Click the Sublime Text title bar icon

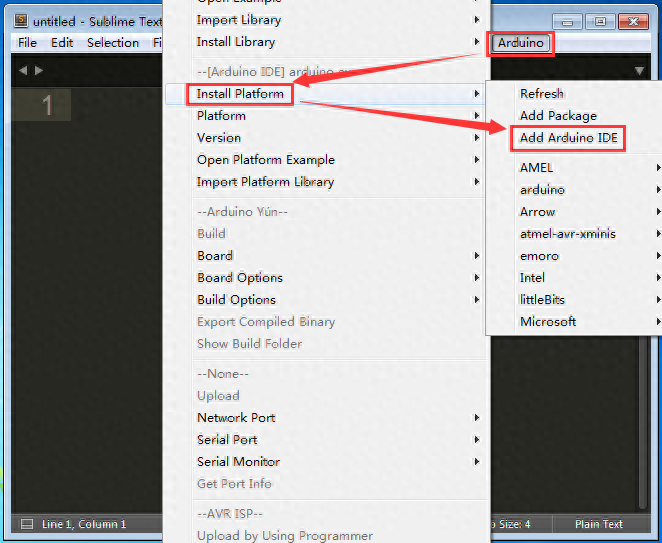click(21, 20)
